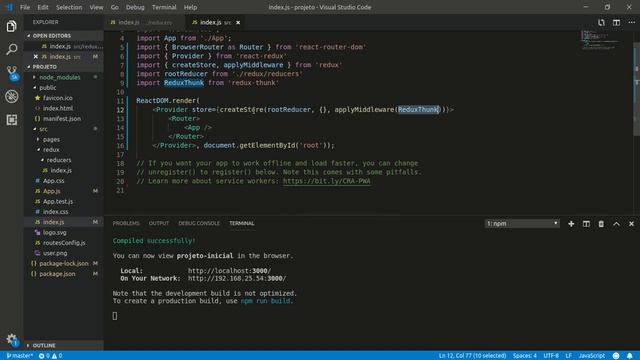640x360 pixels.
Task: Switch to the Debug Console tab
Action: pos(199,223)
